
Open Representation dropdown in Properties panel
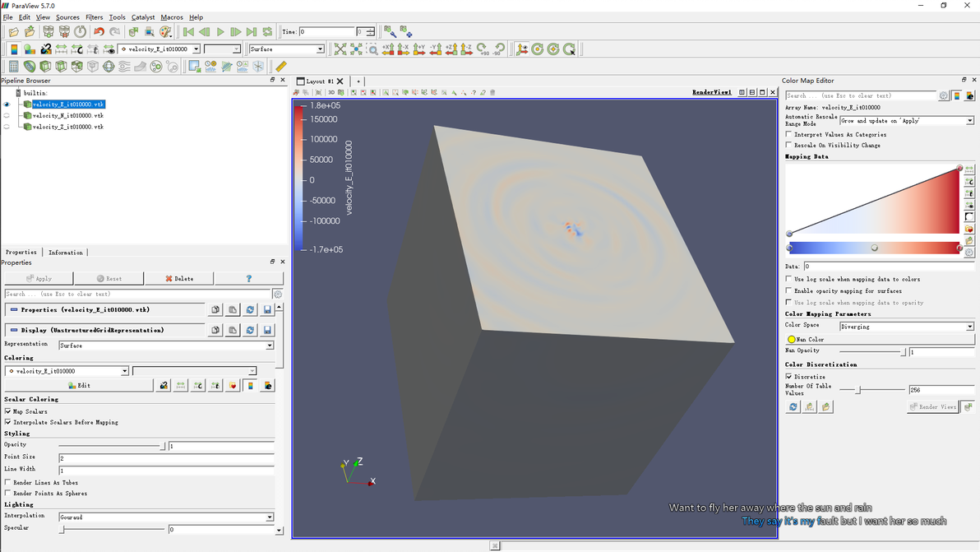pyautogui.click(x=166, y=346)
